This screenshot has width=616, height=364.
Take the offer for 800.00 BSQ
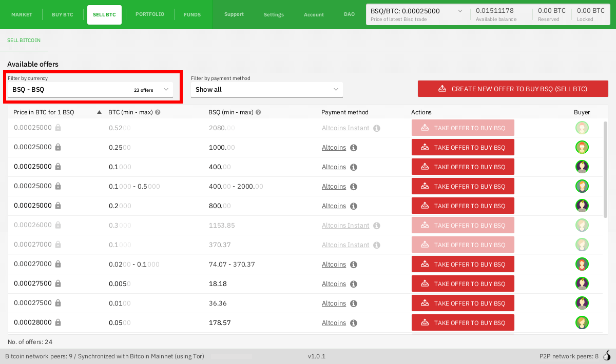tap(463, 206)
